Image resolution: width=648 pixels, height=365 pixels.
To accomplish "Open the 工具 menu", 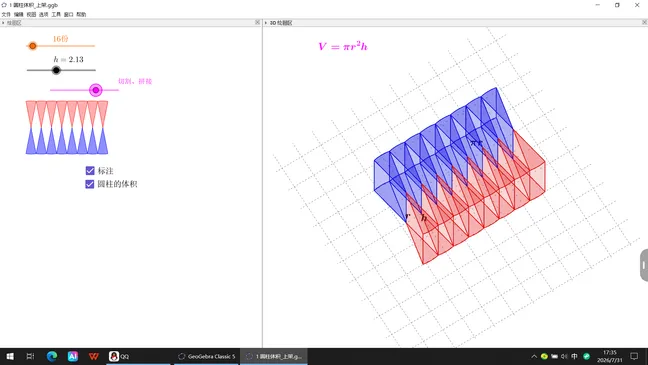I will (56, 14).
